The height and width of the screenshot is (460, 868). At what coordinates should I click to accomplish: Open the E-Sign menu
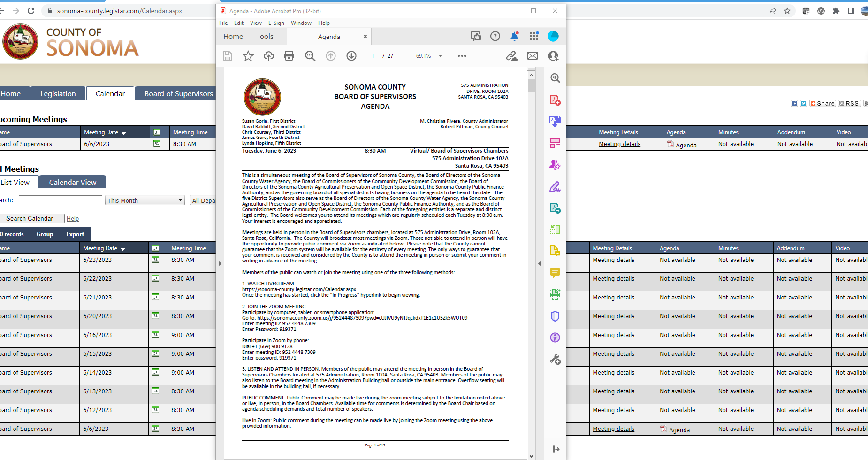276,23
